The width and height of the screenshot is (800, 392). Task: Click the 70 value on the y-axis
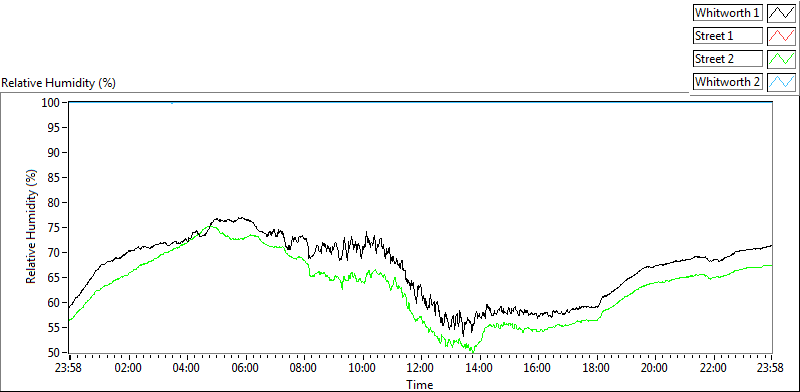(x=55, y=253)
